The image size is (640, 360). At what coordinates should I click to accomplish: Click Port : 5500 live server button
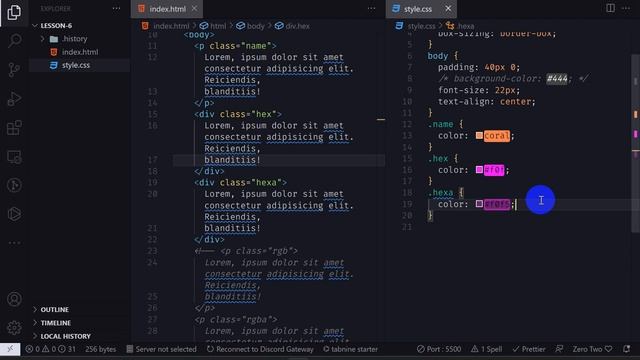[x=439, y=349]
